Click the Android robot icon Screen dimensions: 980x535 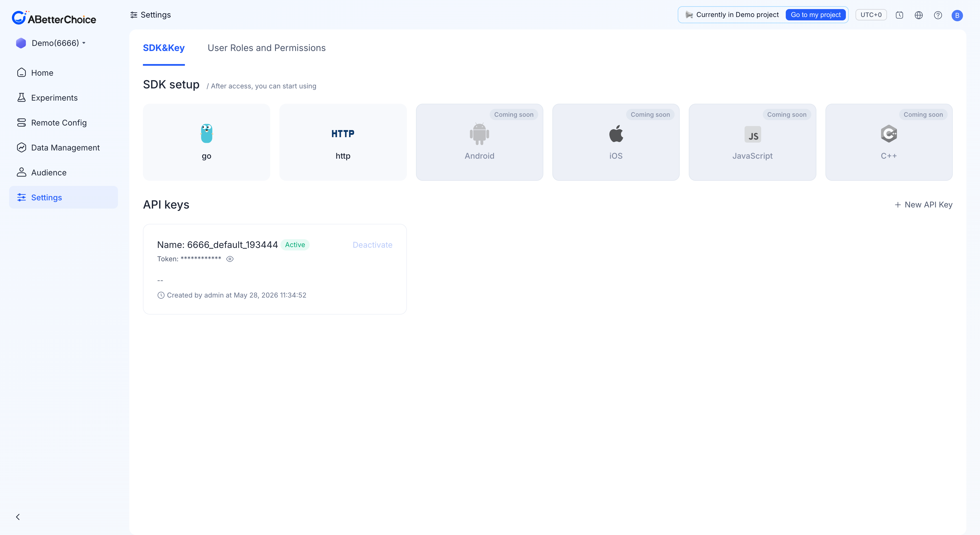click(479, 134)
